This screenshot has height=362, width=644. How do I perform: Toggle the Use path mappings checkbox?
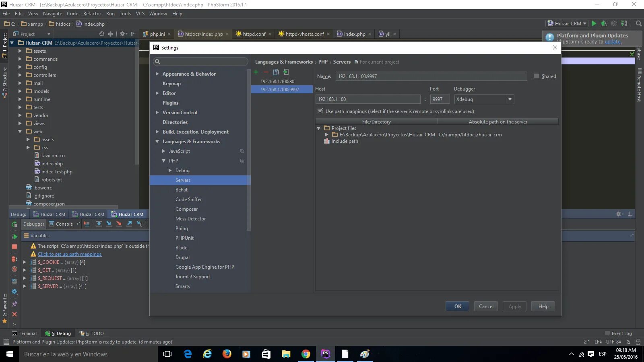click(320, 111)
